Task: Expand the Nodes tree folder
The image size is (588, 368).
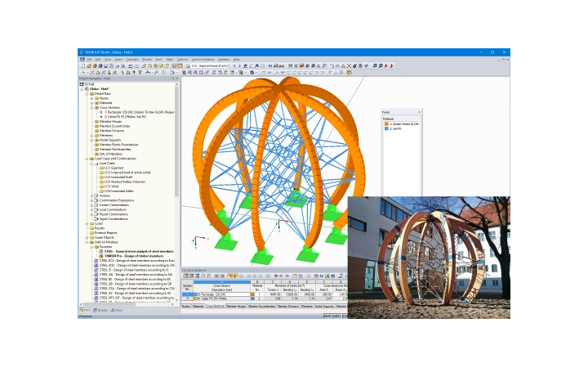Action: tap(91, 98)
